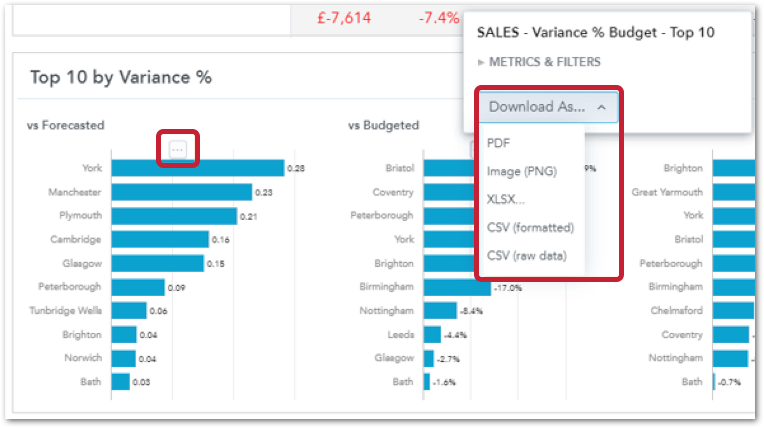Screen dimensions: 764x428
Task: Click the Birmingham bar in vs Budgeted chart
Action: click(x=457, y=287)
